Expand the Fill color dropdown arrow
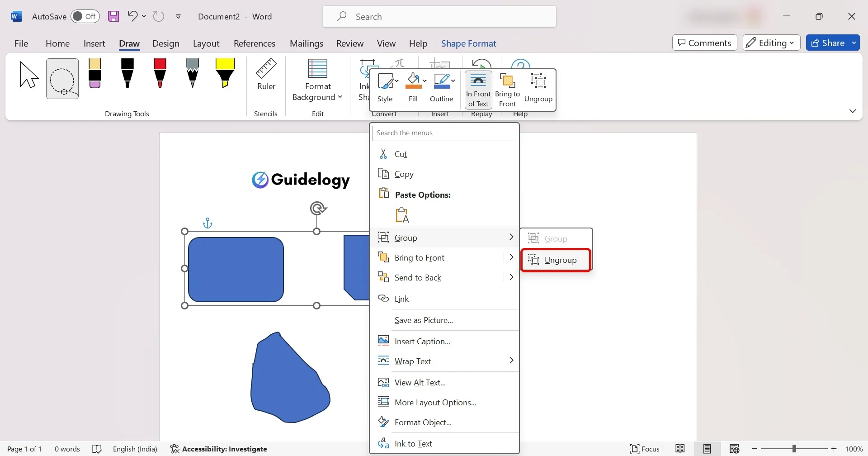The height and width of the screenshot is (456, 868). click(x=425, y=81)
